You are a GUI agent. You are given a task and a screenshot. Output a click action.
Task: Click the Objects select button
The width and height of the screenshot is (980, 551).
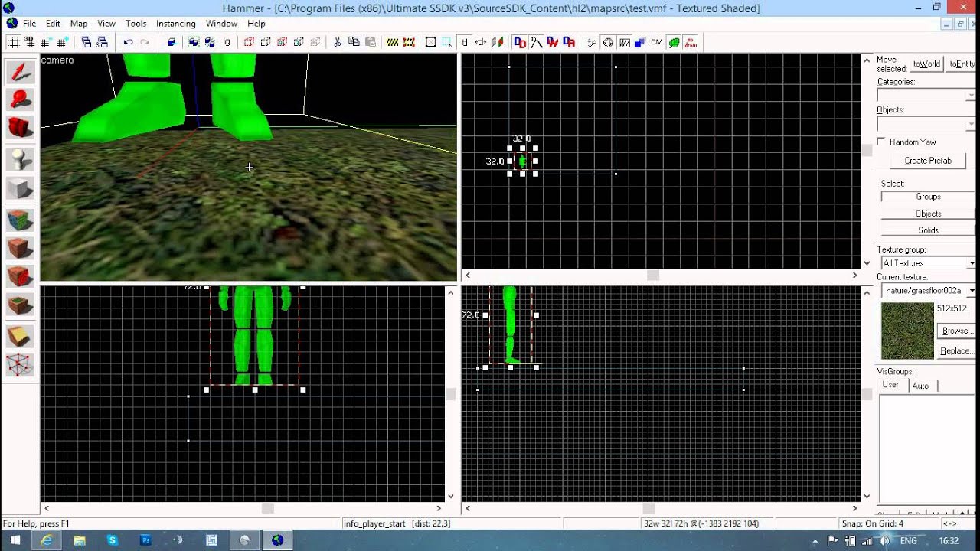[x=928, y=214]
